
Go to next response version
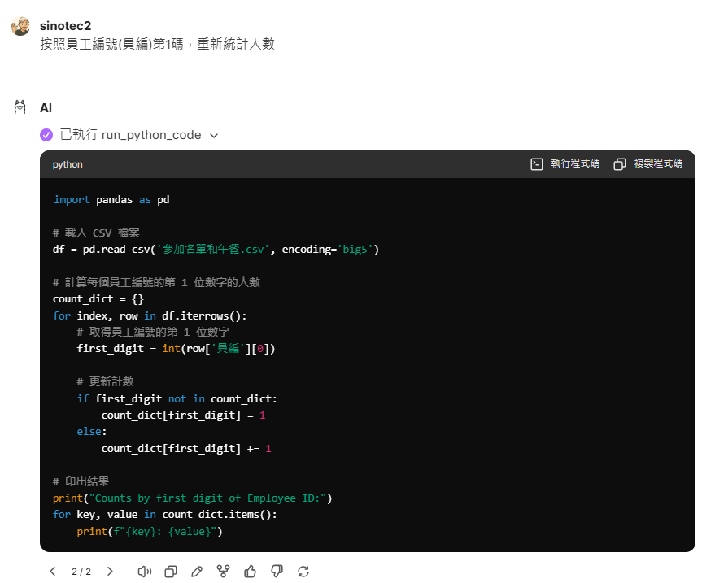pos(110,572)
